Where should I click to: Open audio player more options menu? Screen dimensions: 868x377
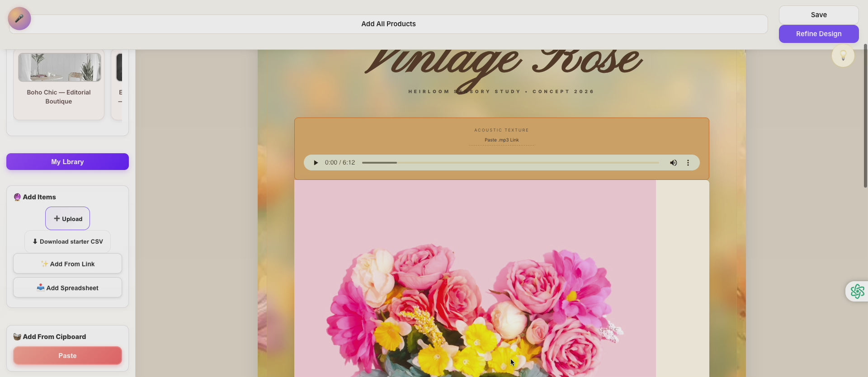pyautogui.click(x=688, y=163)
